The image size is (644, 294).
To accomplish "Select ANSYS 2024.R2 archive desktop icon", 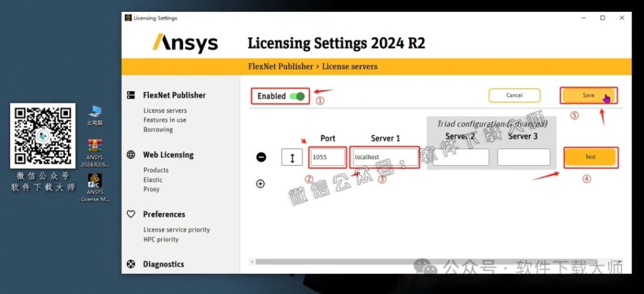I will pos(95,153).
